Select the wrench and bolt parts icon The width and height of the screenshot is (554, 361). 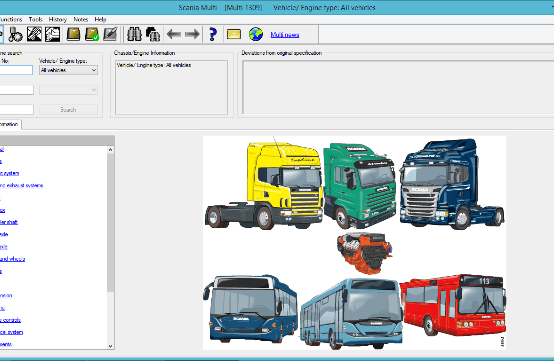click(15, 34)
